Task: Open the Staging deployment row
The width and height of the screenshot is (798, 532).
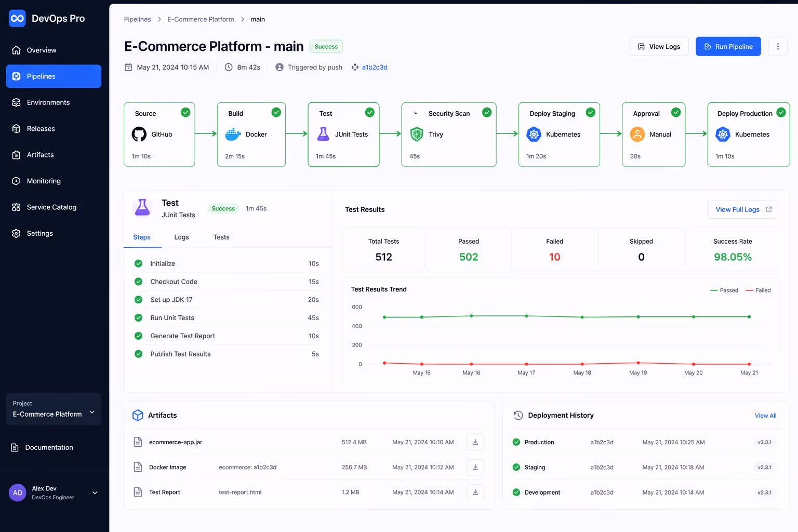Action: point(645,467)
